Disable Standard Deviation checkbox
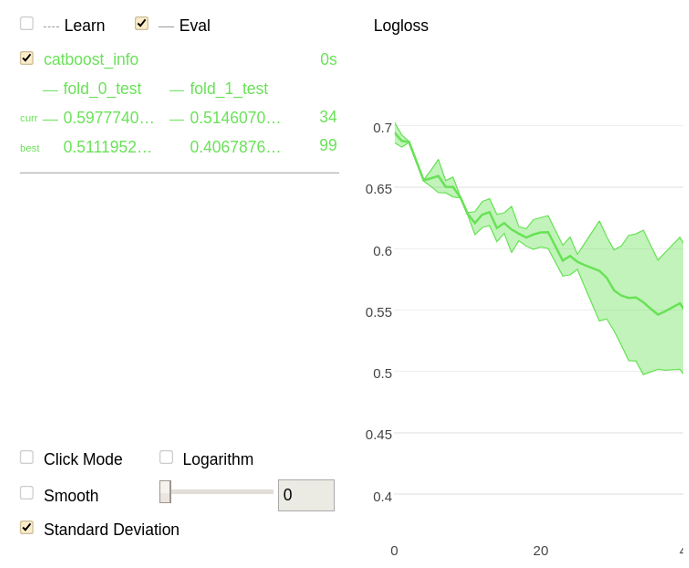 click(x=26, y=528)
